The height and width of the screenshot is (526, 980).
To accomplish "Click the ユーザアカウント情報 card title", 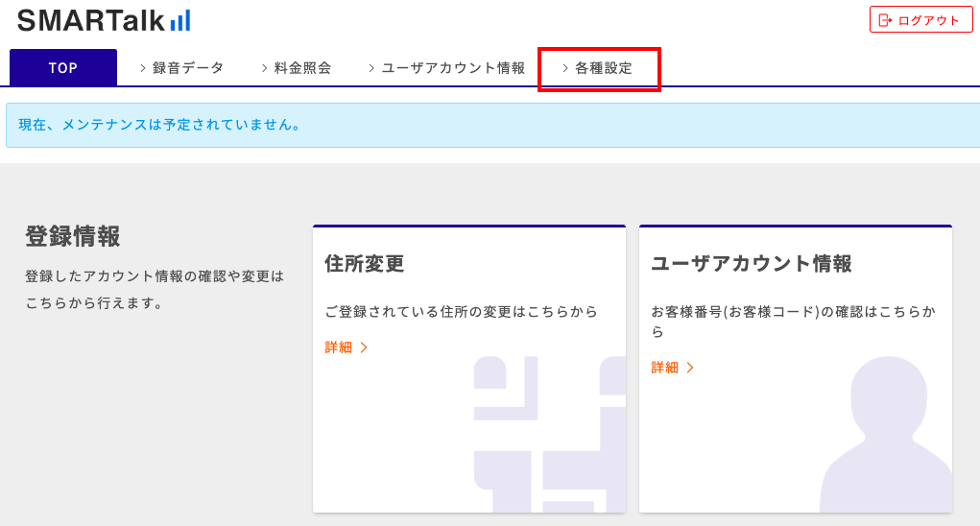I will coord(752,264).
